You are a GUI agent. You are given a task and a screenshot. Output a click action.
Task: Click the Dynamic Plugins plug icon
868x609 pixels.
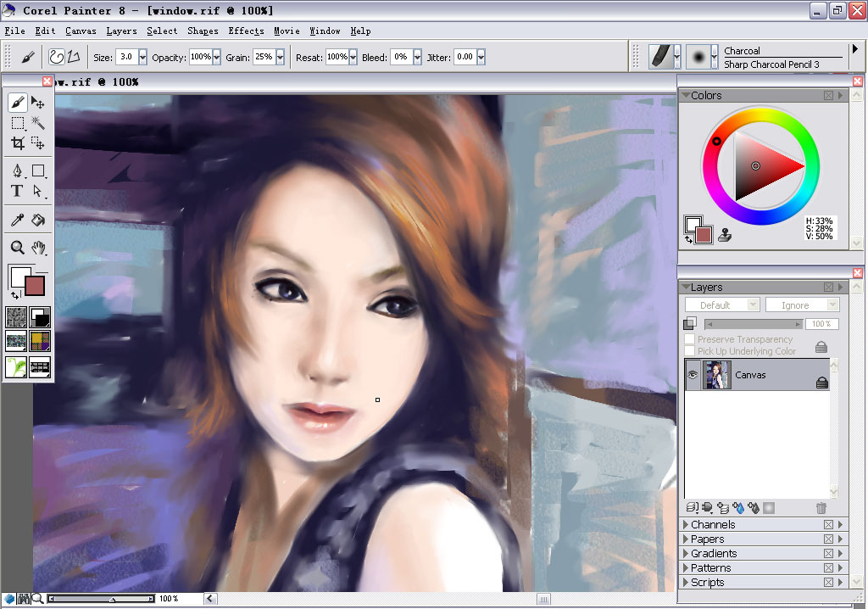click(708, 507)
